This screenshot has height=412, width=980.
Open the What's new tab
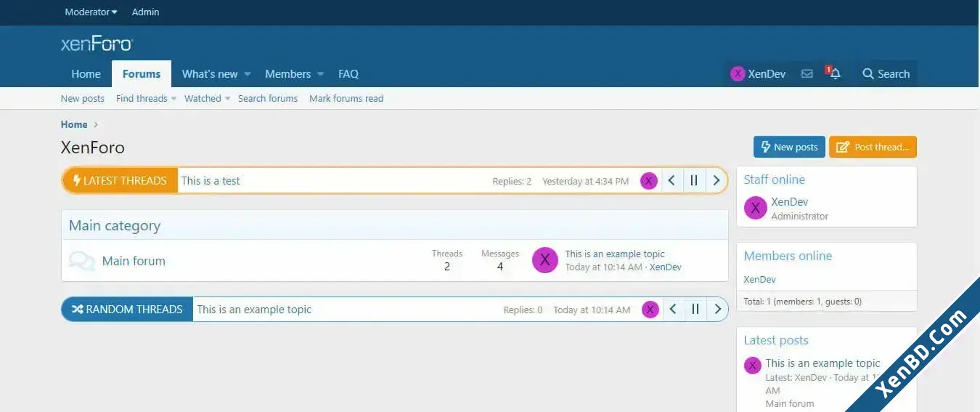point(210,74)
